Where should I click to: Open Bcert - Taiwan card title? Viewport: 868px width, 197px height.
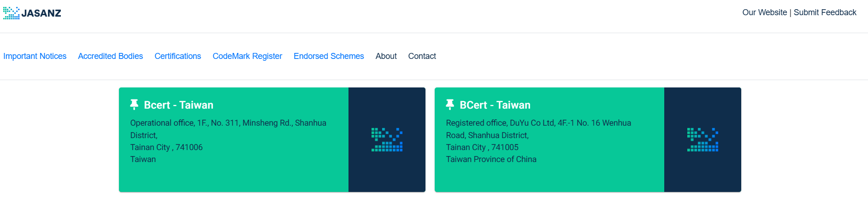pos(179,105)
